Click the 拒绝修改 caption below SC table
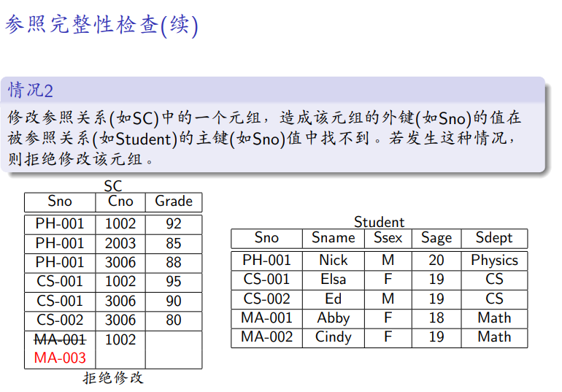 [x=113, y=377]
